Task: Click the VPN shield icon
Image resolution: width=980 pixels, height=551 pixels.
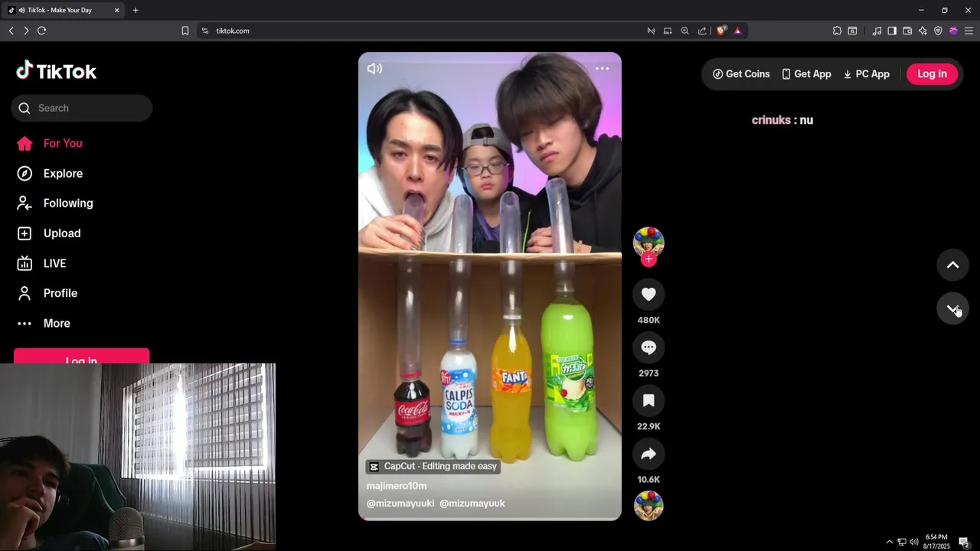Action: tap(938, 31)
